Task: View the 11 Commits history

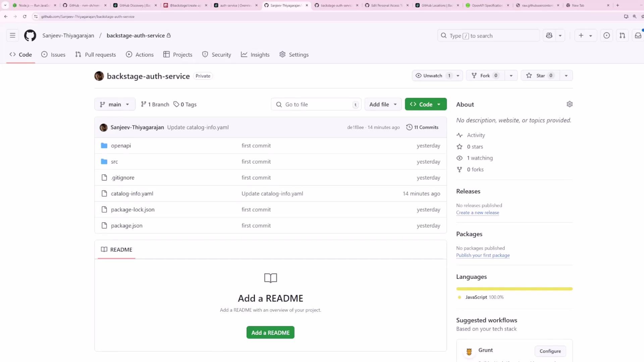Action: pos(422,127)
